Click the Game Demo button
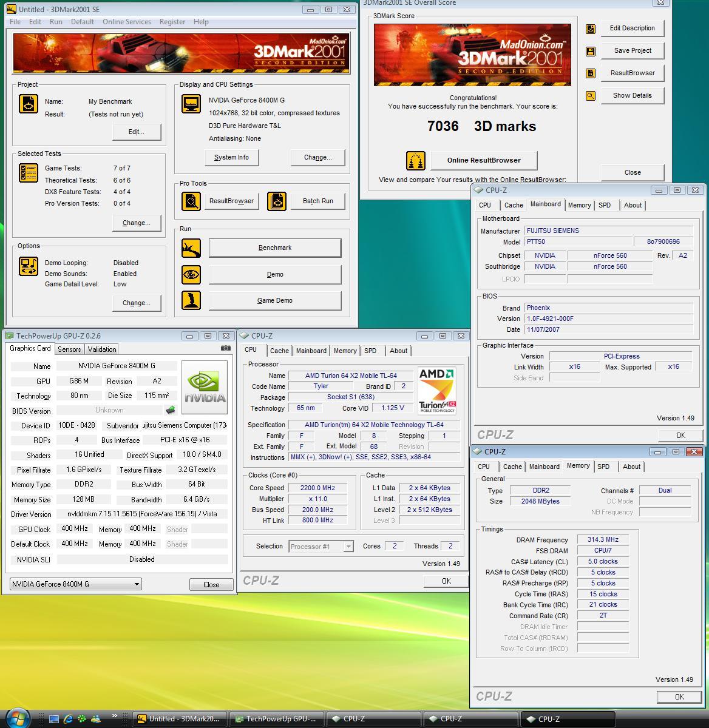Viewport: 709px width, 728px height. 275,300
